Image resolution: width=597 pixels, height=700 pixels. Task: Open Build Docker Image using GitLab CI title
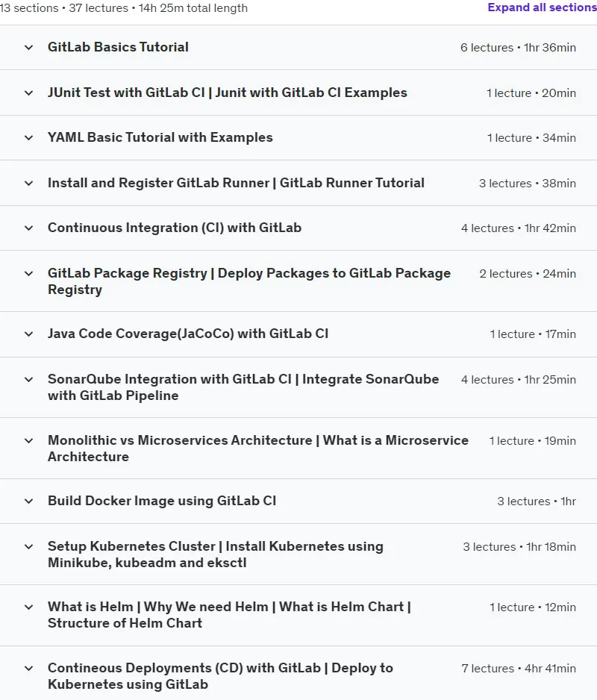point(162,501)
